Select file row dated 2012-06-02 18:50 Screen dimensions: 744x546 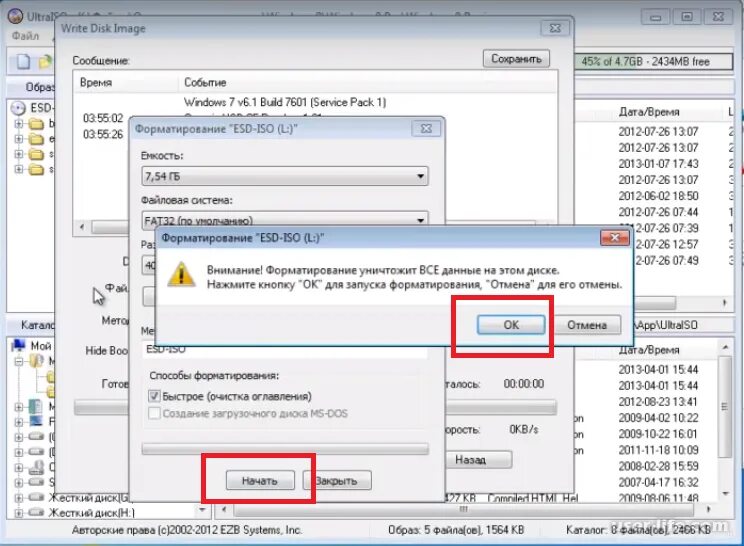click(x=658, y=196)
